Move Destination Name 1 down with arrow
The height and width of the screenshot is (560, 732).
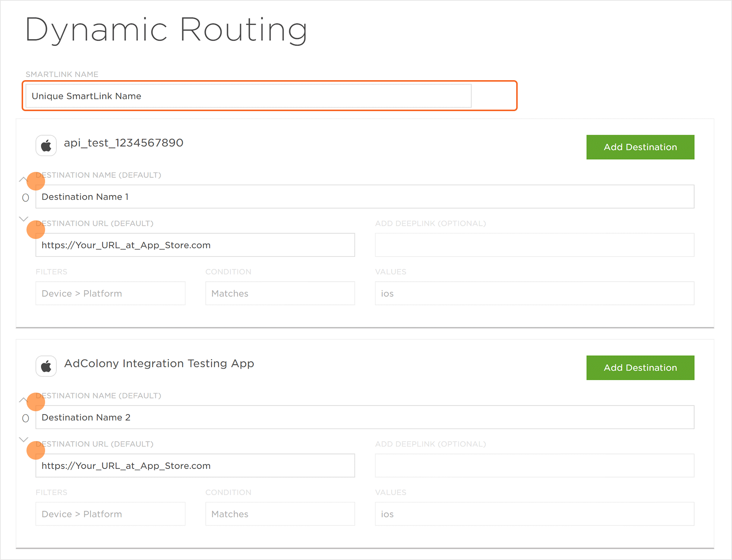(23, 219)
